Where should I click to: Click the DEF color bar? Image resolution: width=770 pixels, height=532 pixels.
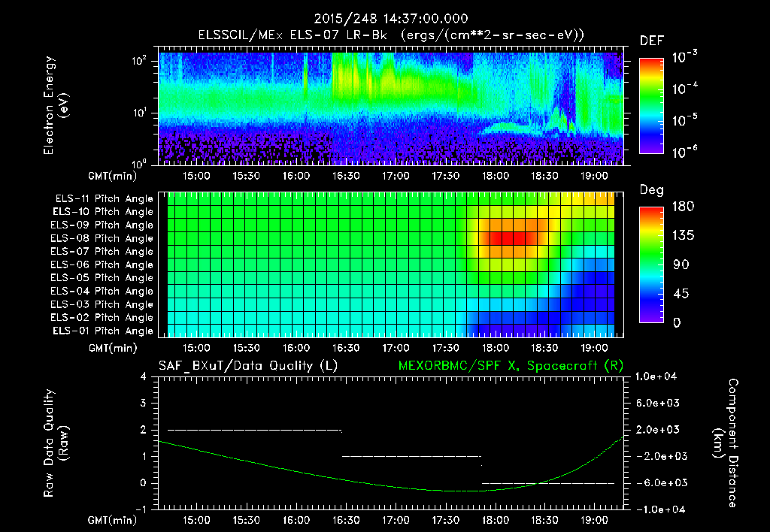pyautogui.click(x=651, y=105)
